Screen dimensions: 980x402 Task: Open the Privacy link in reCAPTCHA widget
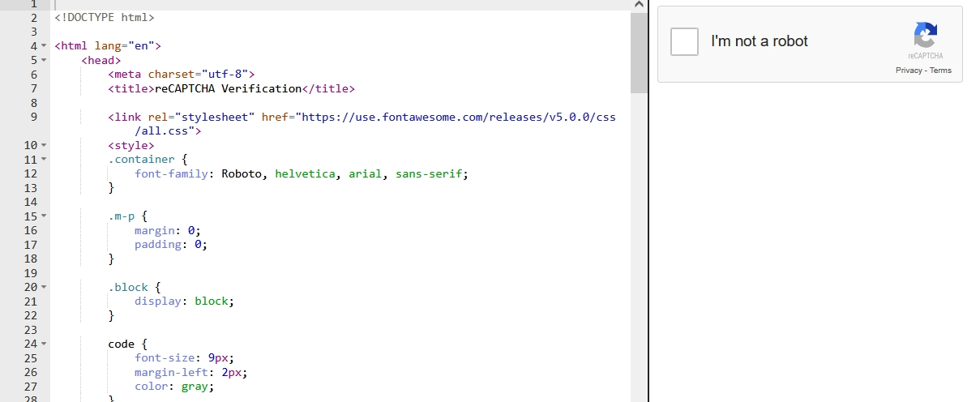[909, 71]
